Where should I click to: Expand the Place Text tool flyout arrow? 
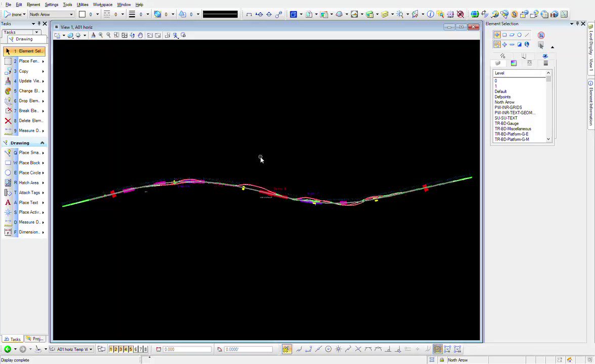tap(43, 203)
